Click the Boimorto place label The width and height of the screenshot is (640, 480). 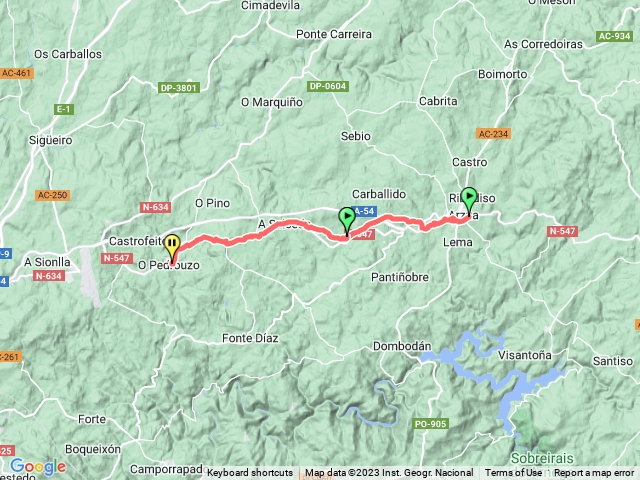coord(502,74)
